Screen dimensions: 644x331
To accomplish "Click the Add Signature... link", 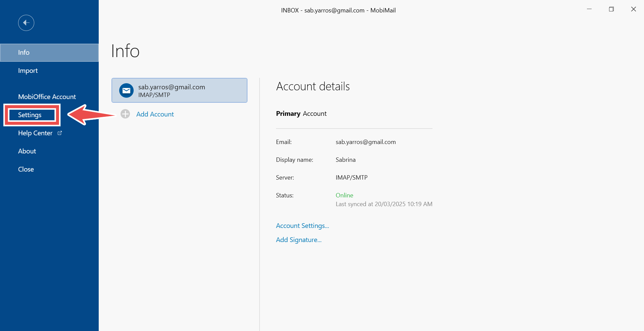I will (299, 240).
